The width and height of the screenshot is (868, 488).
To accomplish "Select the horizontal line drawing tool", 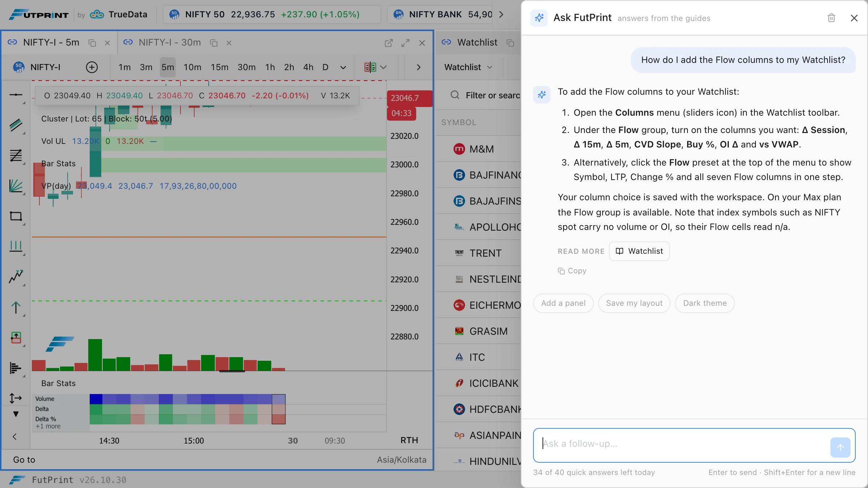I will point(16,95).
